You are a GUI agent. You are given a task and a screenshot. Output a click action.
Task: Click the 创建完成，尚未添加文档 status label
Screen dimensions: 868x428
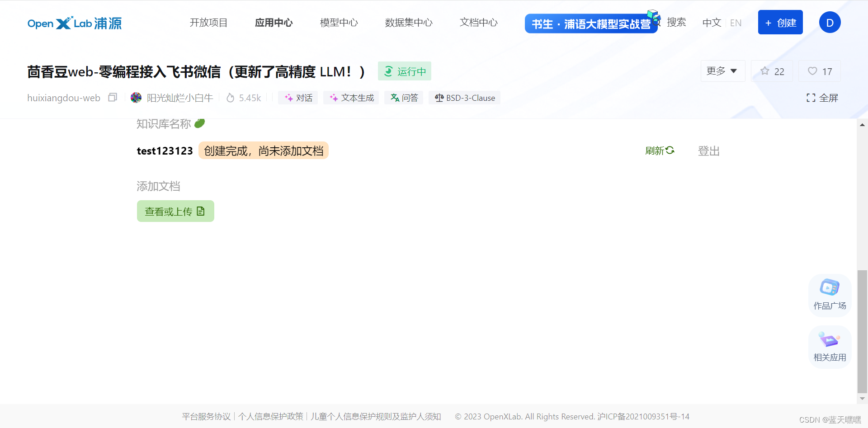coord(264,151)
